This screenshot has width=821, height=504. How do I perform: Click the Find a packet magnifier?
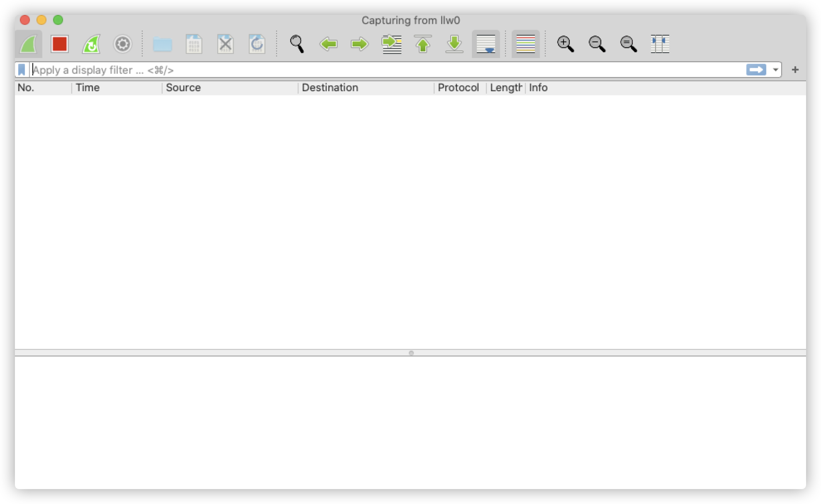click(x=297, y=44)
